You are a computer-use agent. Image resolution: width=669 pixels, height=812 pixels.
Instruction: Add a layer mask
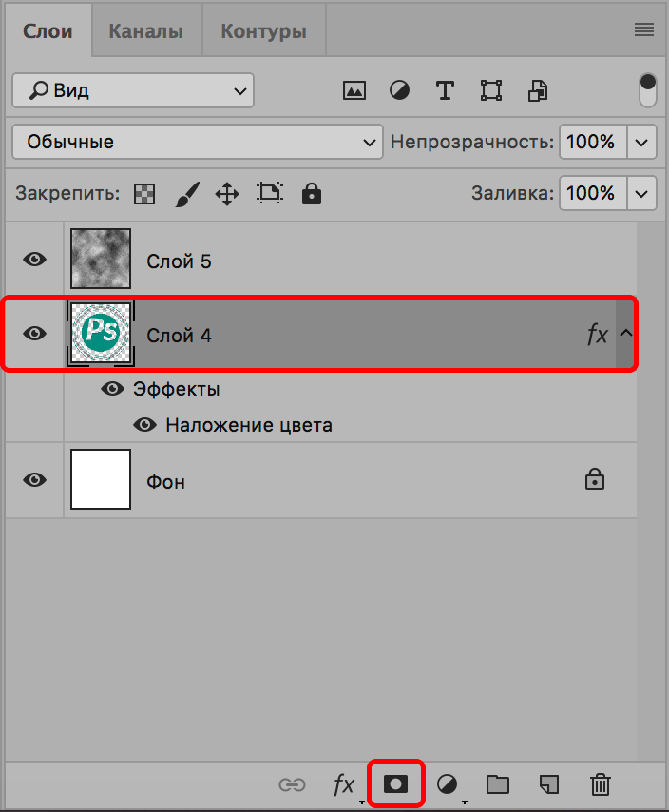396,784
